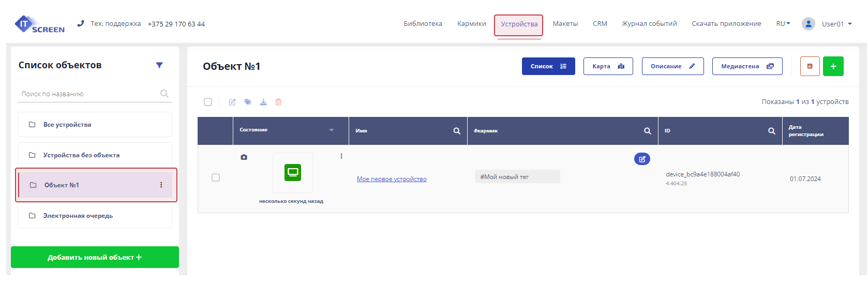Click the orange report icon button
Viewport: 868px width, 283px height.
click(x=810, y=66)
